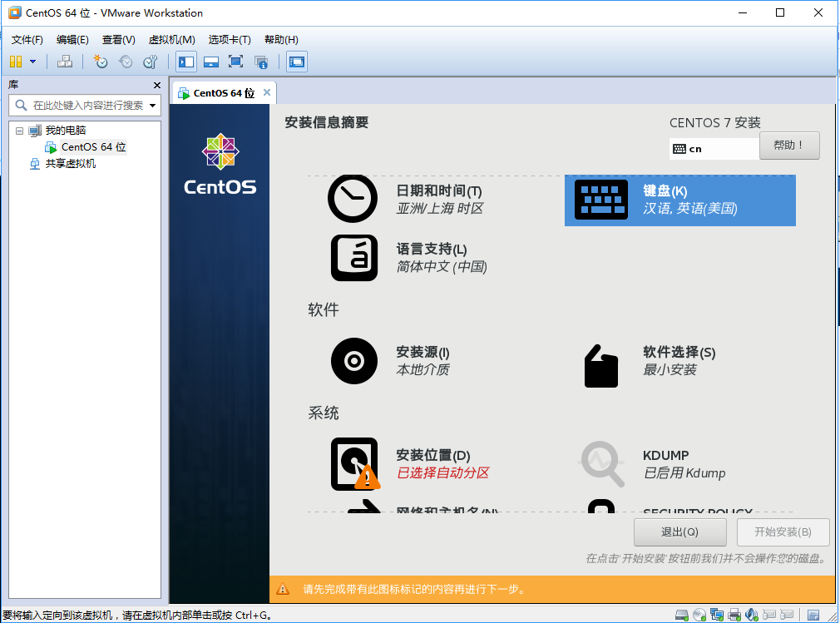Image resolution: width=840 pixels, height=623 pixels.
Task: Open the KDUMP magnifier icon
Action: (x=602, y=463)
